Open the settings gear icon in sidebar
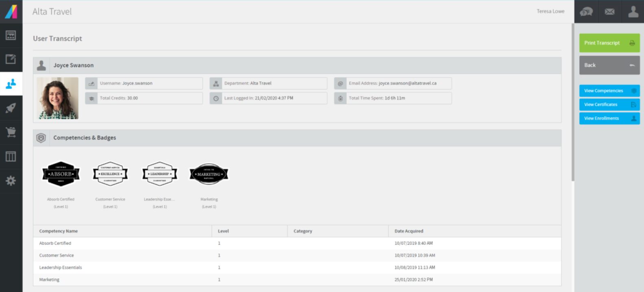This screenshot has width=644, height=292. point(11,181)
